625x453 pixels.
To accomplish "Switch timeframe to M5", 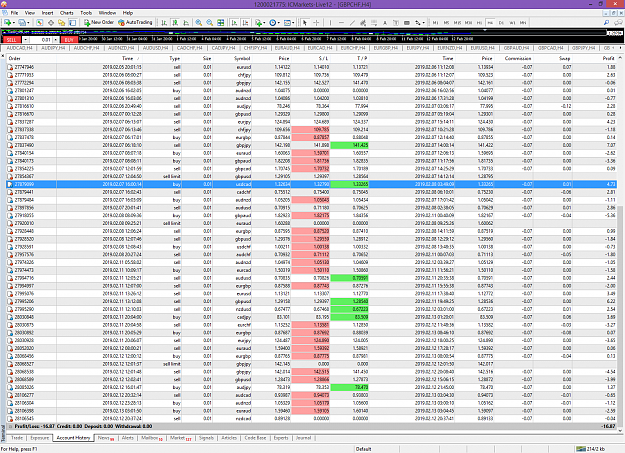I will pyautogui.click(x=446, y=23).
